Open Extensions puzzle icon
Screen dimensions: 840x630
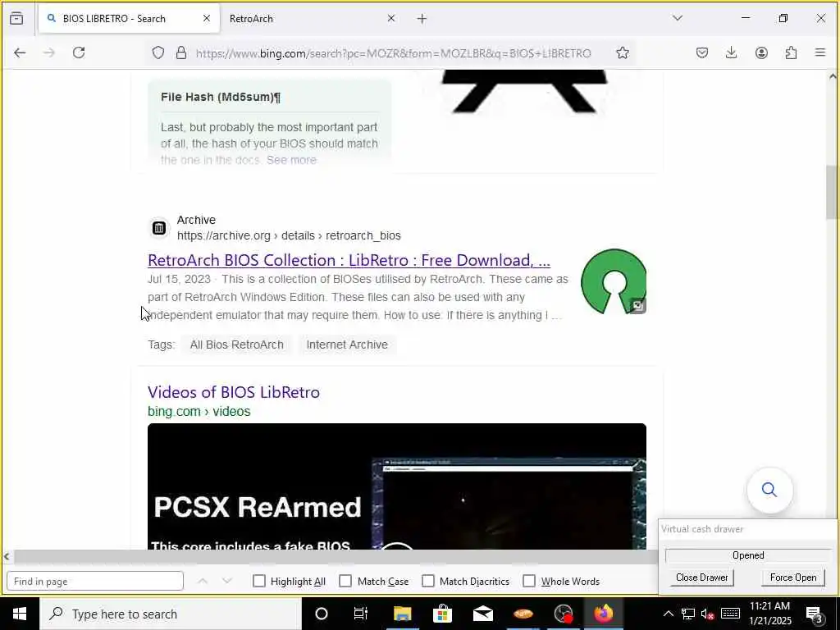point(791,52)
